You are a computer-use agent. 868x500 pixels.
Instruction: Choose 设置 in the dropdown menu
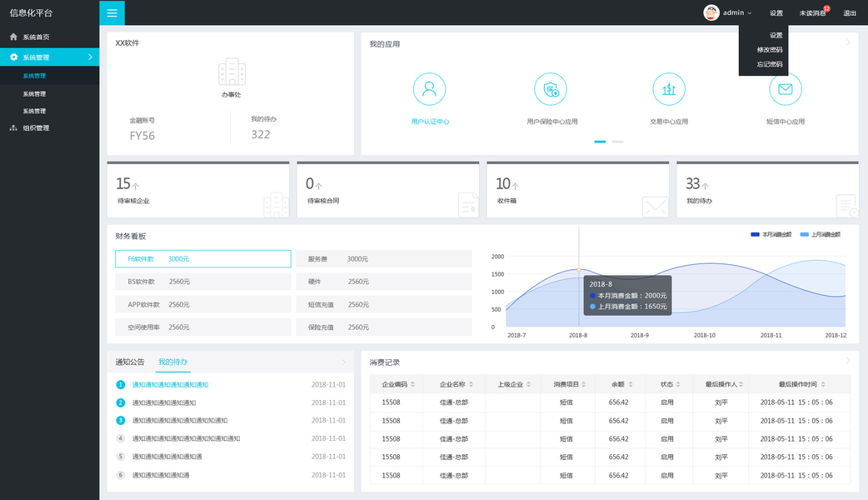776,36
